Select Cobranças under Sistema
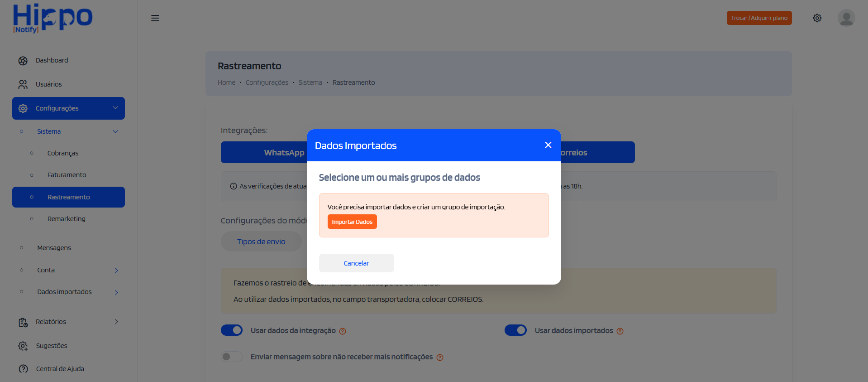The height and width of the screenshot is (382, 868). 63,153
